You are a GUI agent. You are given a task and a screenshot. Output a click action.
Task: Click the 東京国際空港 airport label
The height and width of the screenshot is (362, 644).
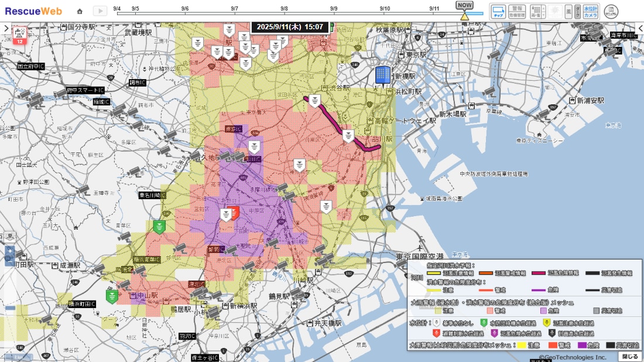[x=420, y=257]
